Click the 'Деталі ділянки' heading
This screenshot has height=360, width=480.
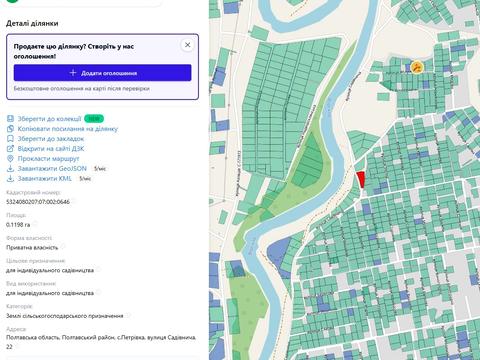pos(32,23)
